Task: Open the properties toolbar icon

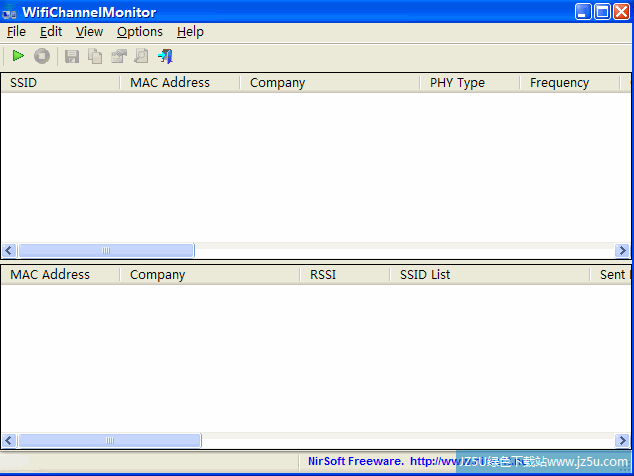Action: [x=119, y=57]
